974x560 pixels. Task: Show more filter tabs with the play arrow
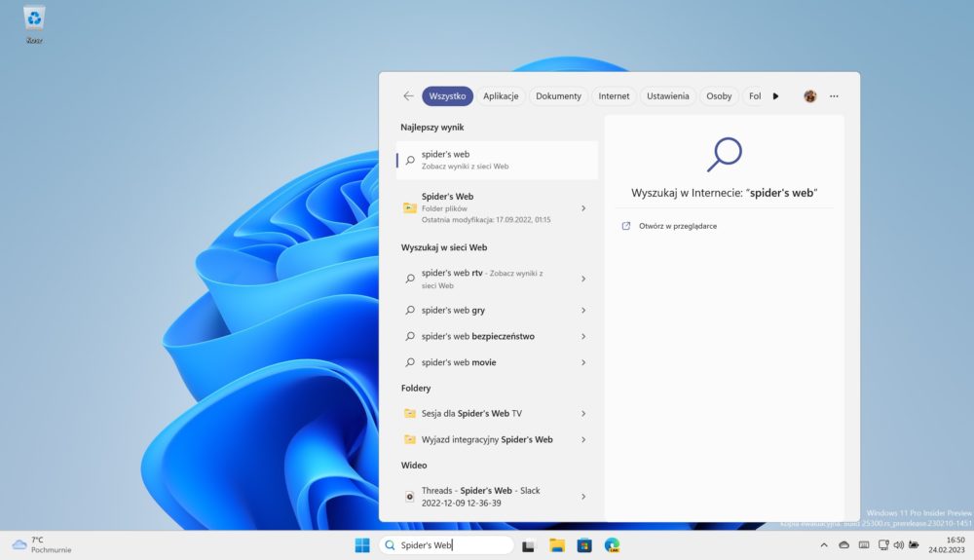click(775, 96)
